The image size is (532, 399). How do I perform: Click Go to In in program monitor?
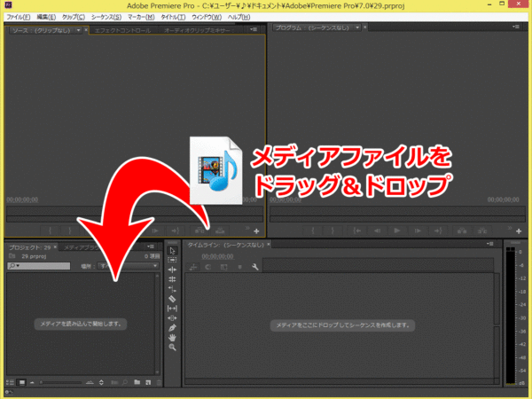(x=357, y=231)
